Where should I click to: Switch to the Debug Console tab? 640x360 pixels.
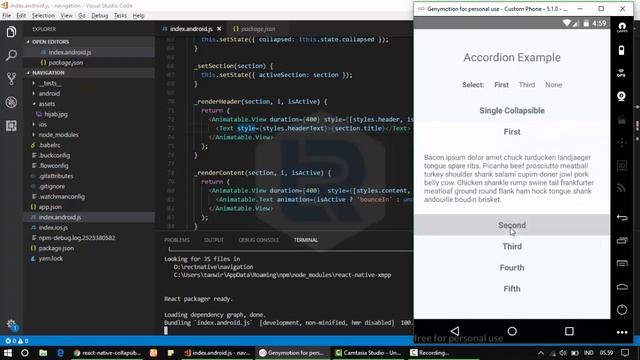click(x=259, y=240)
